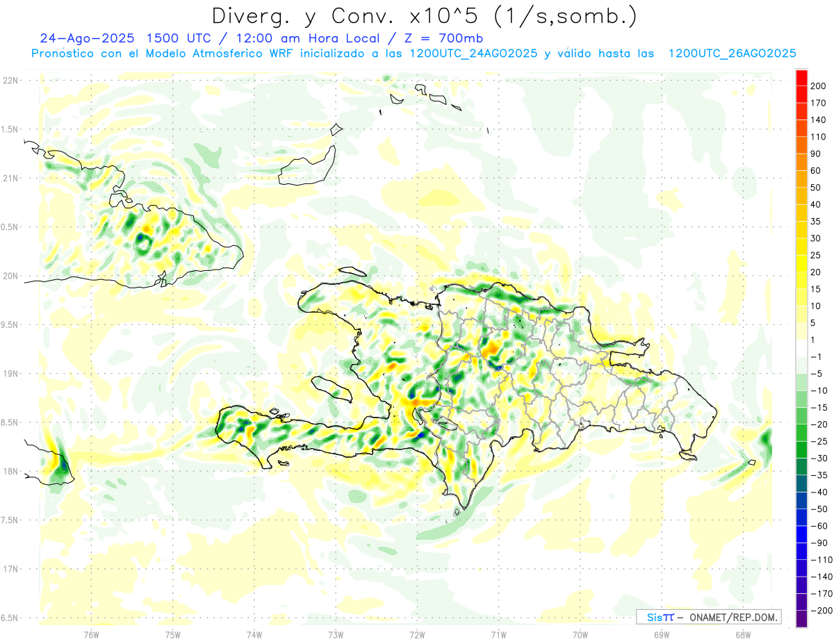The image size is (834, 644).
Task: Click the color bar label "-40"
Action: click(818, 492)
